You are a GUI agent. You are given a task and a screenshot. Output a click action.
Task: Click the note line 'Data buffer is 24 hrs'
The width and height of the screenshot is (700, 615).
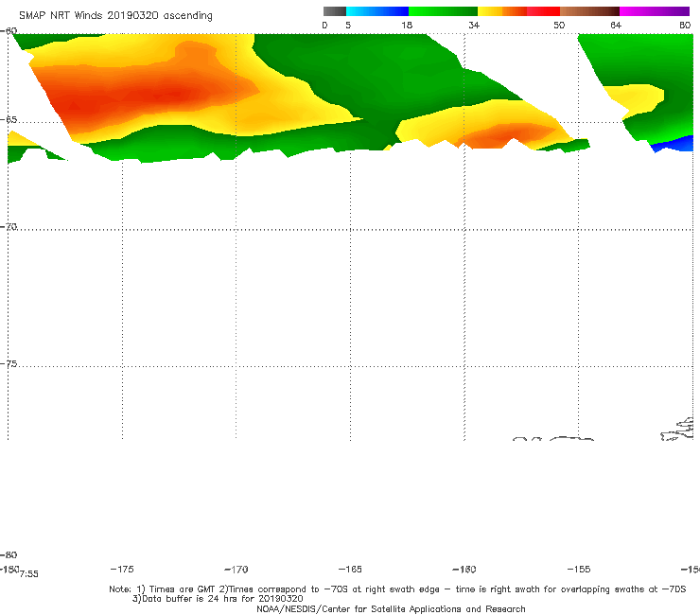(218, 599)
